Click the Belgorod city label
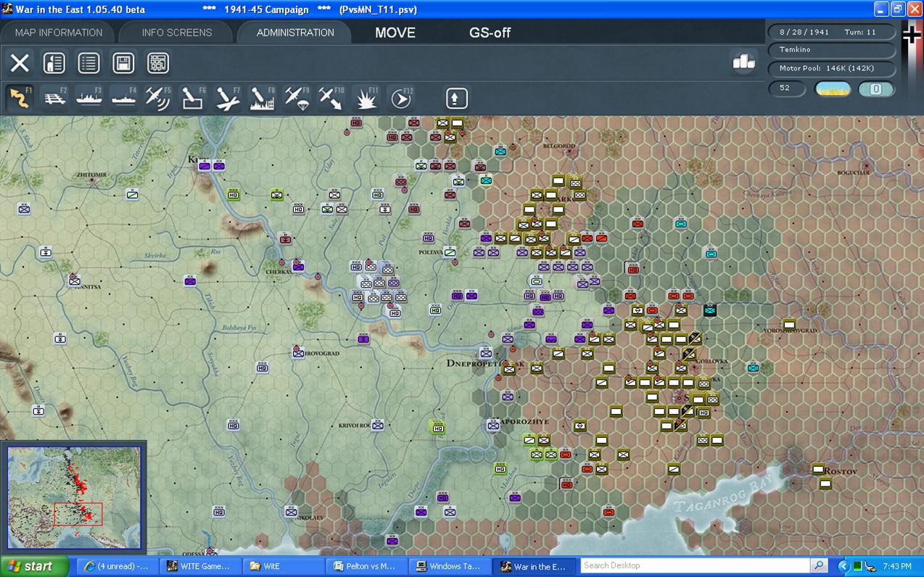The image size is (924, 577). click(559, 146)
